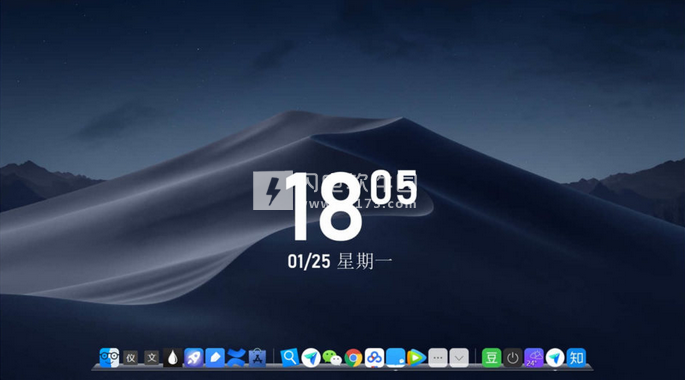Open the blue magnifying glass search app
This screenshot has width=685, height=380.
tap(289, 358)
